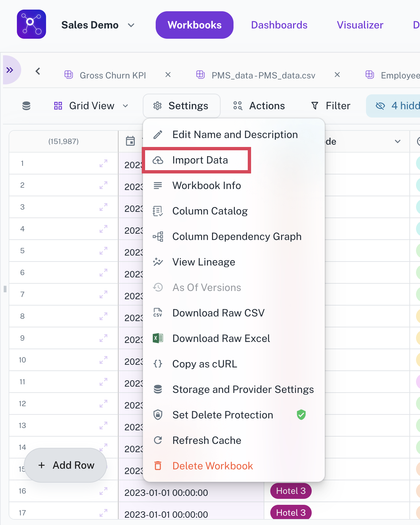Expand row 7 with its arrows icon

(103, 295)
